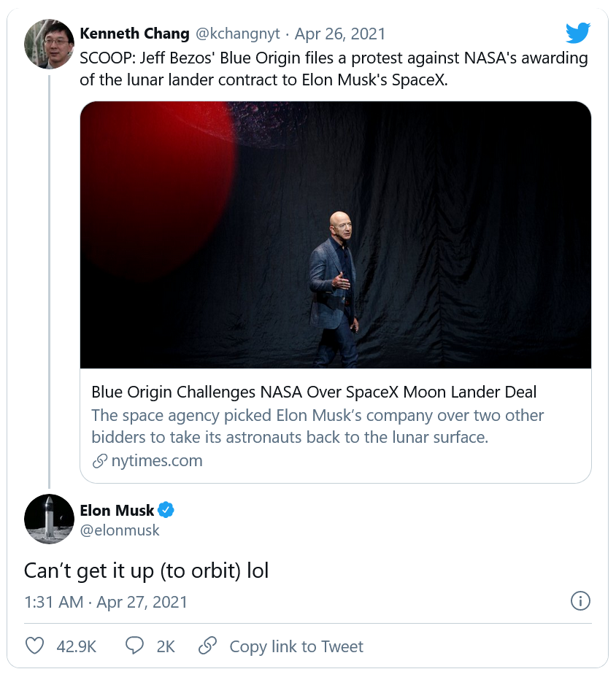
Task: Open the @kchangnyt handle link
Action: (237, 34)
